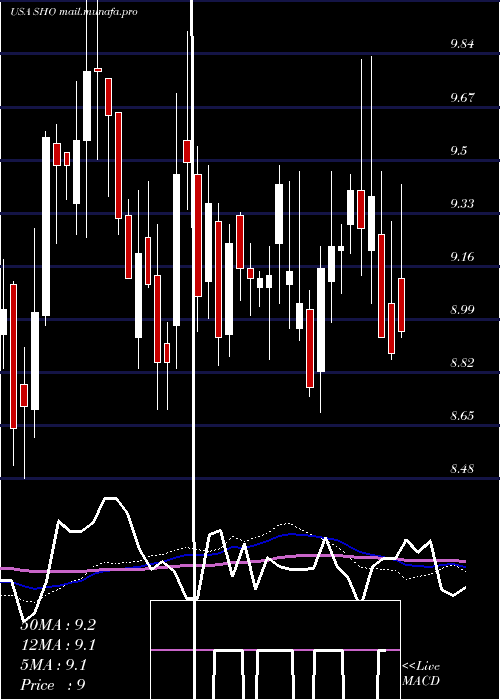
Task: Click the '<<Live MACD' label
Action: click(421, 673)
